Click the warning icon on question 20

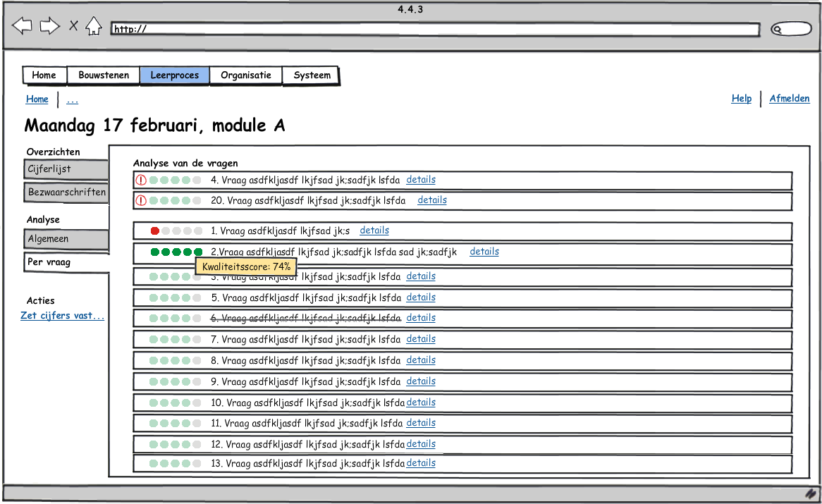[x=140, y=201]
